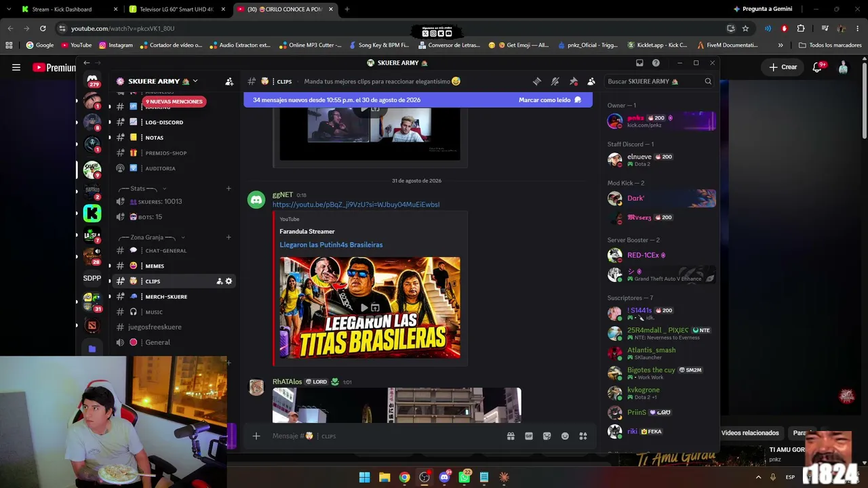Collapse the Zona Granja category

point(152,237)
